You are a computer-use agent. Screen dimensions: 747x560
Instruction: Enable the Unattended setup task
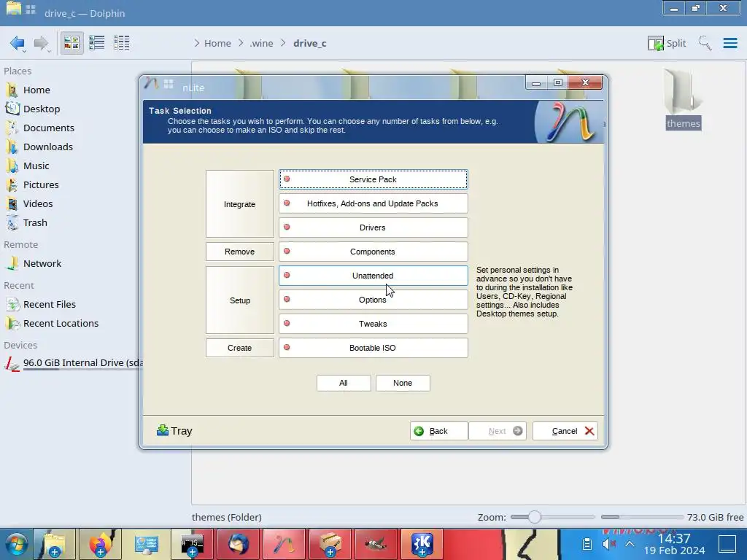pyautogui.click(x=373, y=276)
